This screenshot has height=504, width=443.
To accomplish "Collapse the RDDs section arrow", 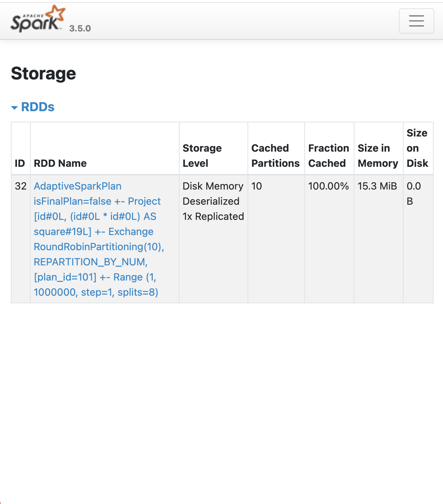I will tap(14, 108).
